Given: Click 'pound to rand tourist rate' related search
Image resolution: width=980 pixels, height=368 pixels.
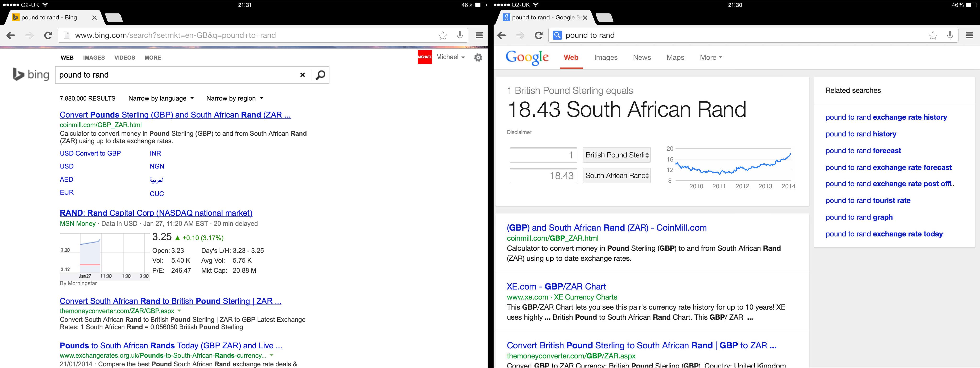Looking at the screenshot, I should click(868, 200).
